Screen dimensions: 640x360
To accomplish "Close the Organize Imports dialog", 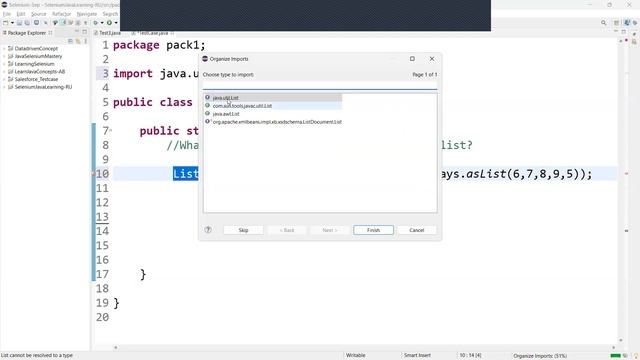I will tap(432, 59).
